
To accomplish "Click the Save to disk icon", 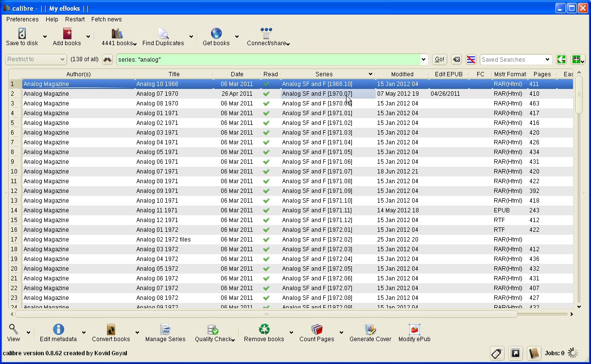I will click(x=22, y=34).
